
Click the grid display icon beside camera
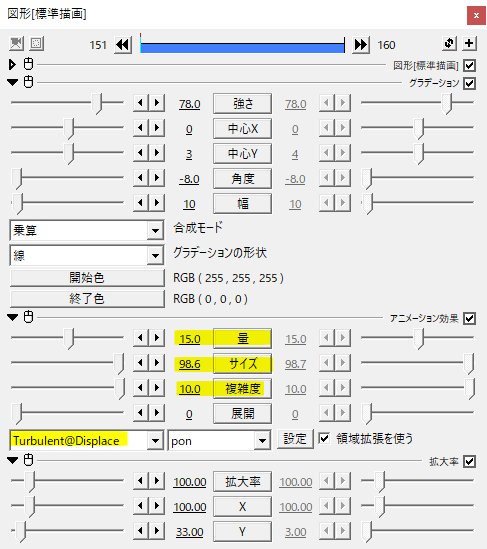[x=36, y=43]
